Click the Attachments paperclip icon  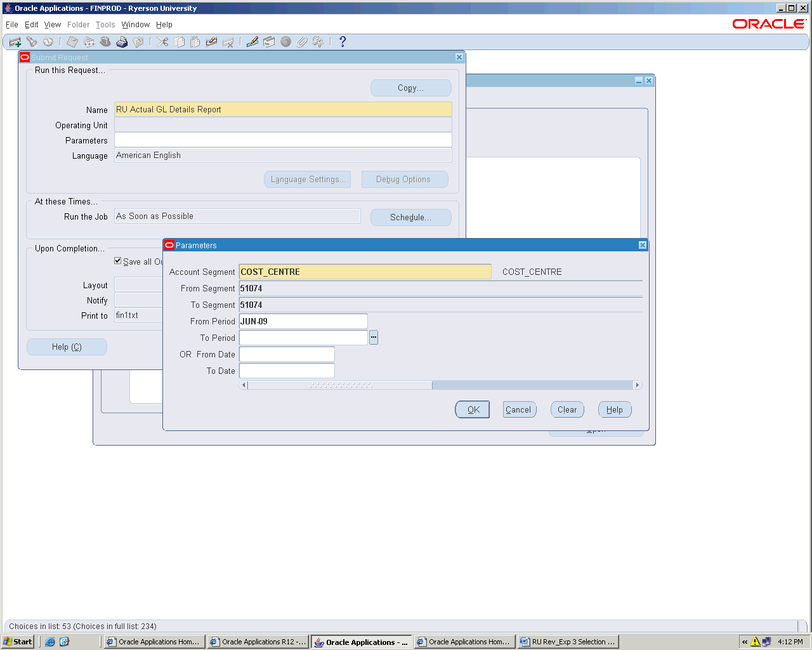302,42
